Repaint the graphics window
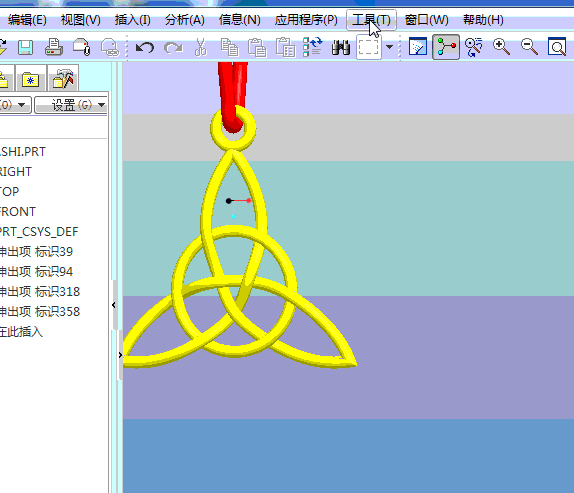Screen dimensions: 574x493 click(418, 47)
